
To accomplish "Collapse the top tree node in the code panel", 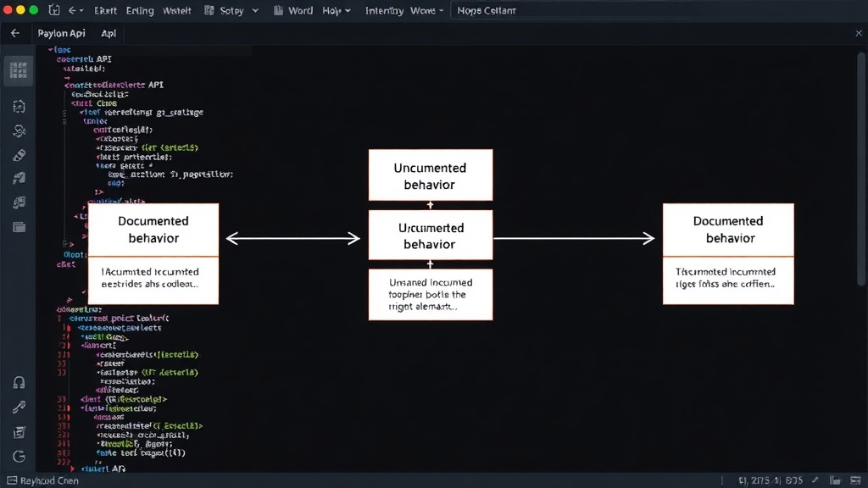I will coord(50,50).
